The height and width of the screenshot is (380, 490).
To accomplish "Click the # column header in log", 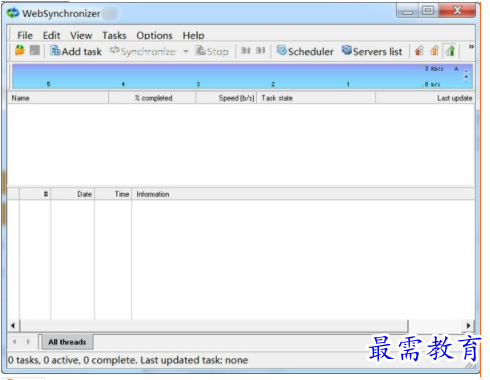I will [x=35, y=194].
